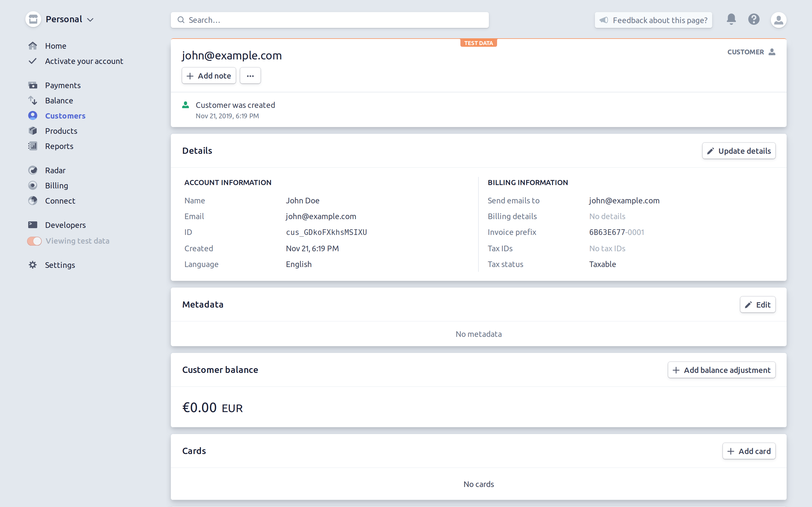The width and height of the screenshot is (812, 507).
Task: Open the help question mark icon
Action: coord(754,19)
